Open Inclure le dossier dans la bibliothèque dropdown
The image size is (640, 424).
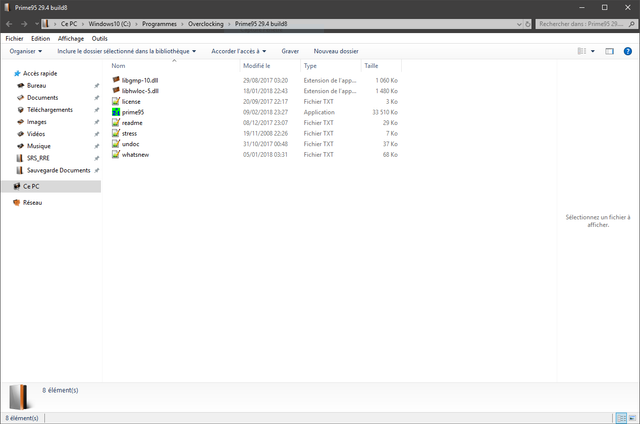tap(127, 51)
